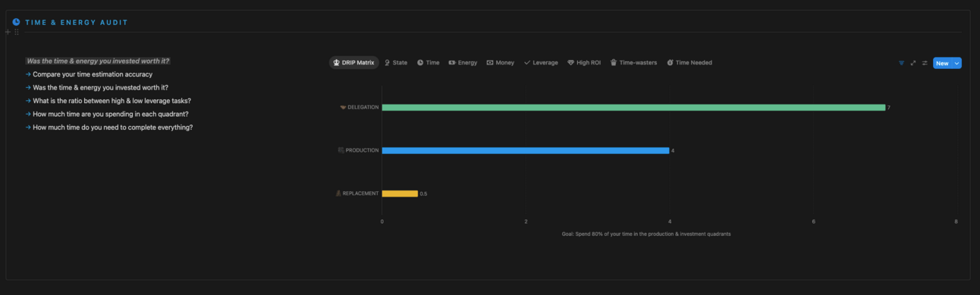This screenshot has width=980, height=295.
Task: Open arrow link 'Was the time & energy you invested worth it?'
Action: [x=100, y=87]
